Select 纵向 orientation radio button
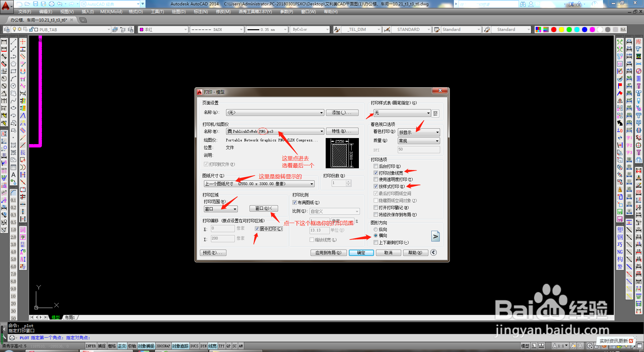This screenshot has height=352, width=644. pos(376,229)
